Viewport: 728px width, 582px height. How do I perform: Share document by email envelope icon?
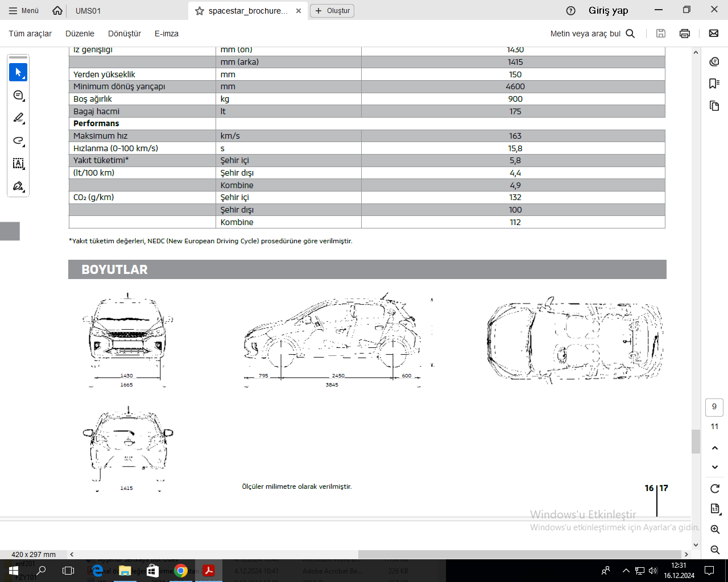tap(714, 34)
